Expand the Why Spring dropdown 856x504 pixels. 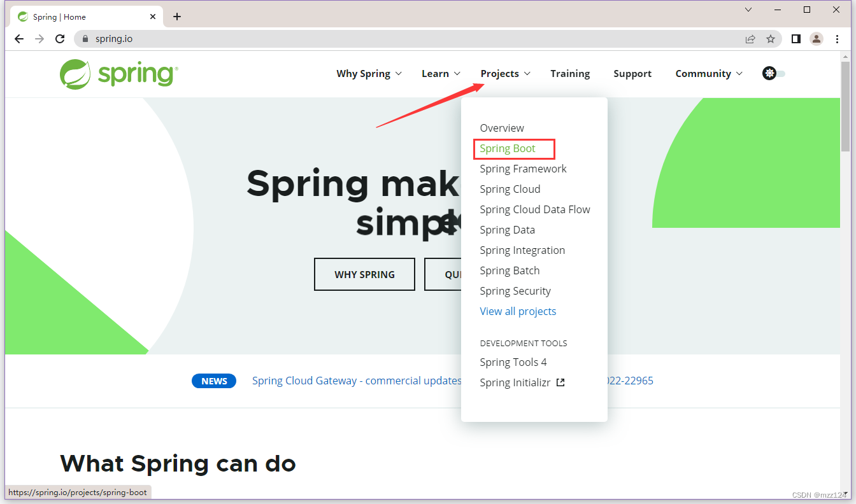coord(369,74)
